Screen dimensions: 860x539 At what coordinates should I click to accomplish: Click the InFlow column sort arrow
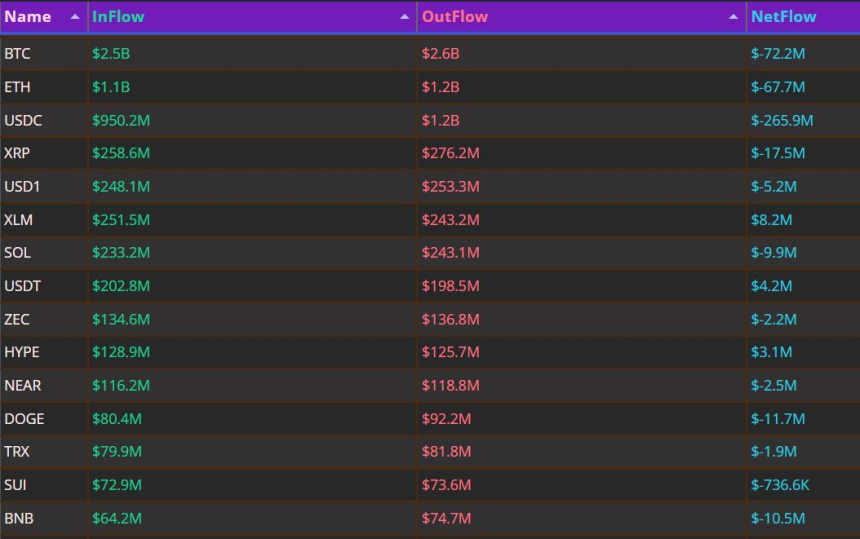click(404, 17)
